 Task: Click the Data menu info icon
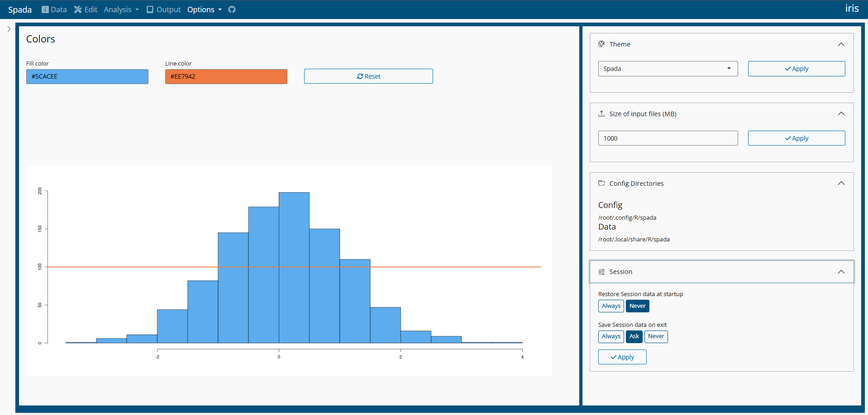45,9
